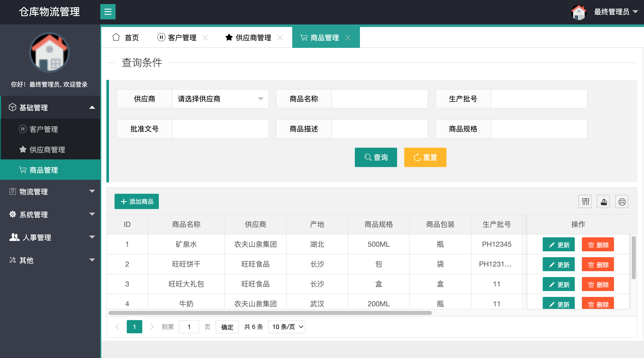Image resolution: width=644 pixels, height=358 pixels.
Task: Click the table's horizontal scrollbar
Action: [x=270, y=313]
